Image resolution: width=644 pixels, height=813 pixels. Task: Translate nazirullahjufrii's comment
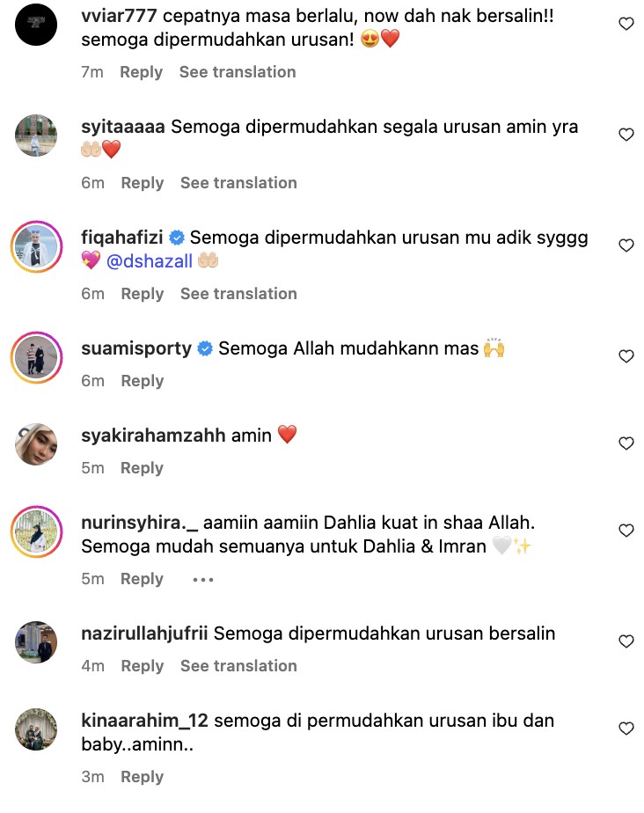point(238,666)
